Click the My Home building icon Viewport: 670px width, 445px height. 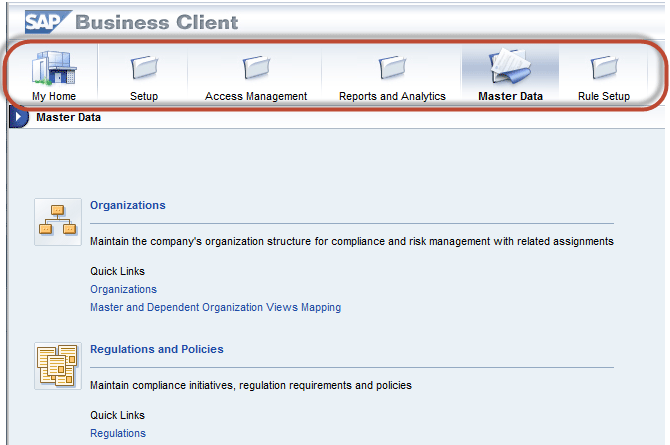click(x=54, y=68)
